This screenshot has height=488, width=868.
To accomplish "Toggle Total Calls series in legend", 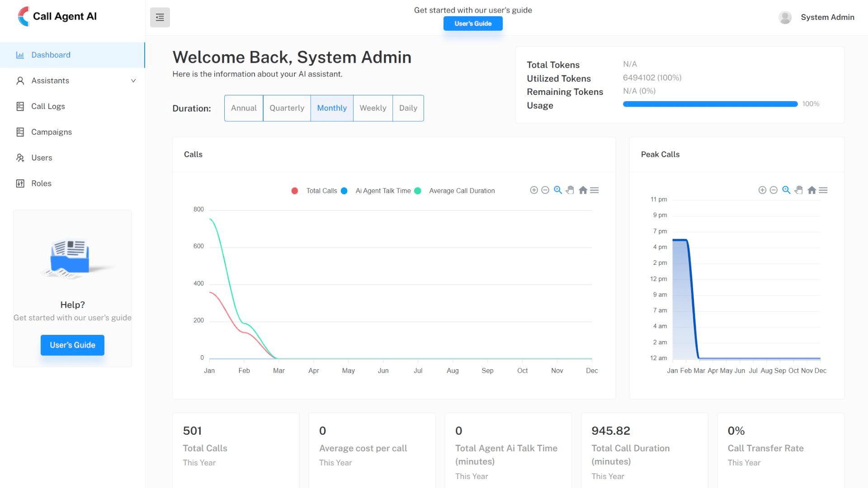I will coord(321,191).
